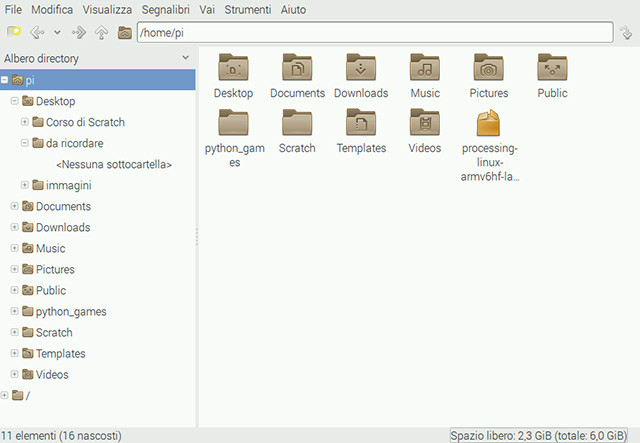Select the Music folder icon in file pane

click(x=424, y=67)
